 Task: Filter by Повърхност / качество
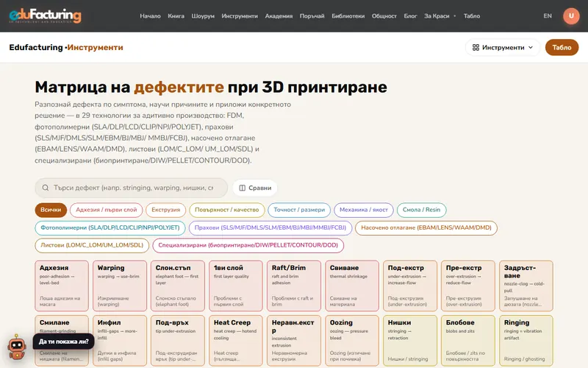tap(227, 210)
